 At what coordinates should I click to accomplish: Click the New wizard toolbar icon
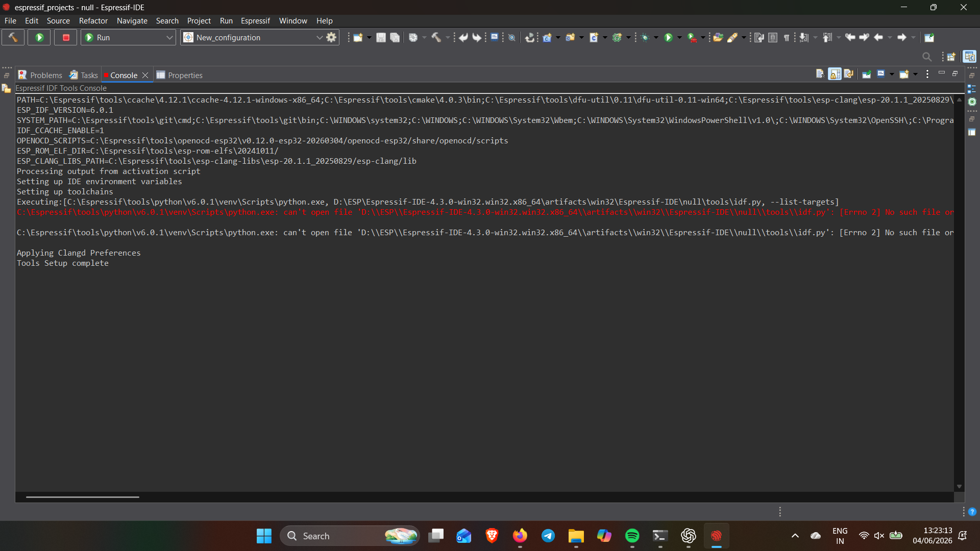point(358,37)
